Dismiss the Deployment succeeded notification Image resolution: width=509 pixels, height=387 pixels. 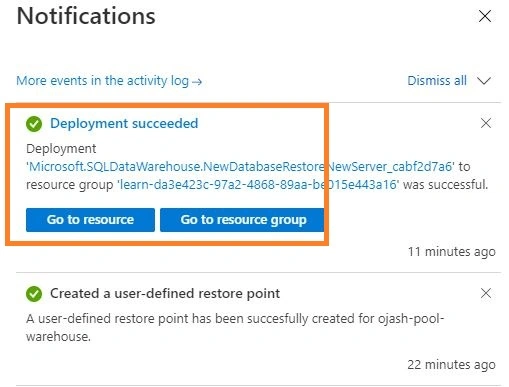(x=486, y=123)
